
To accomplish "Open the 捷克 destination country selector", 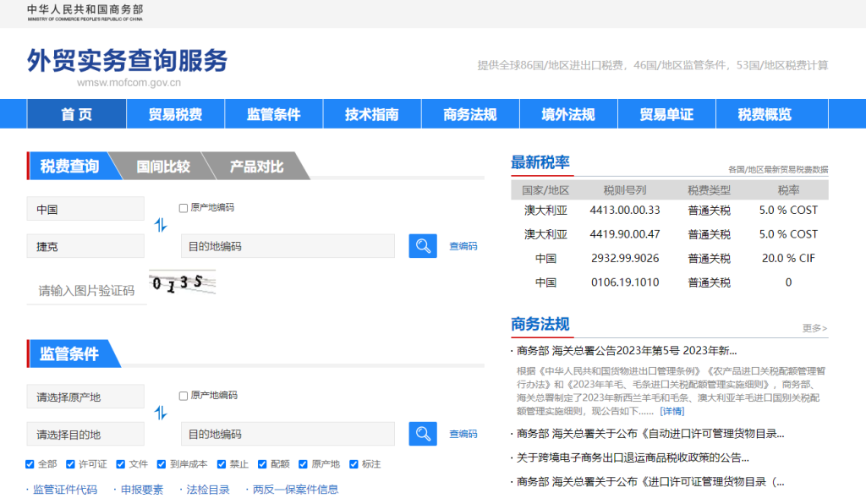I will 85,245.
